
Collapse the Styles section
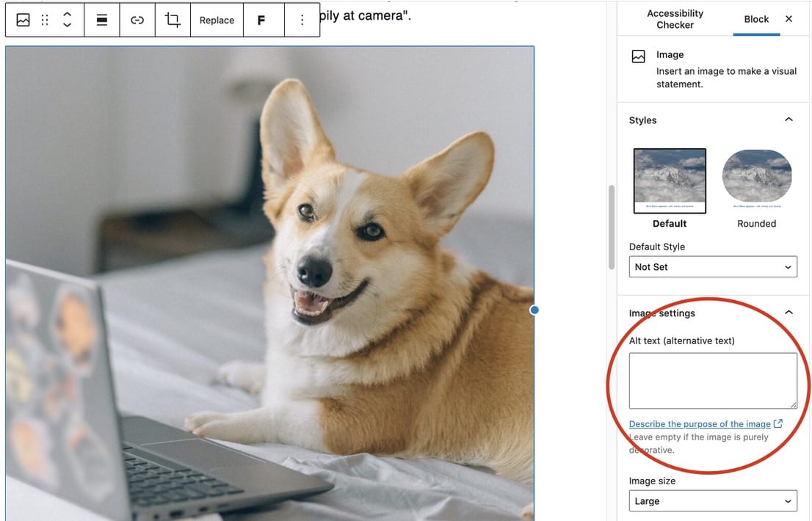789,119
